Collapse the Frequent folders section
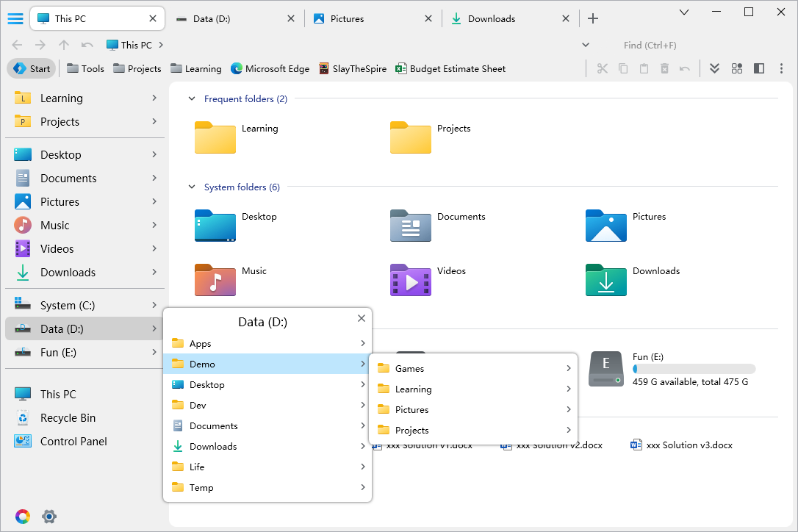This screenshot has height=532, width=798. 193,98
